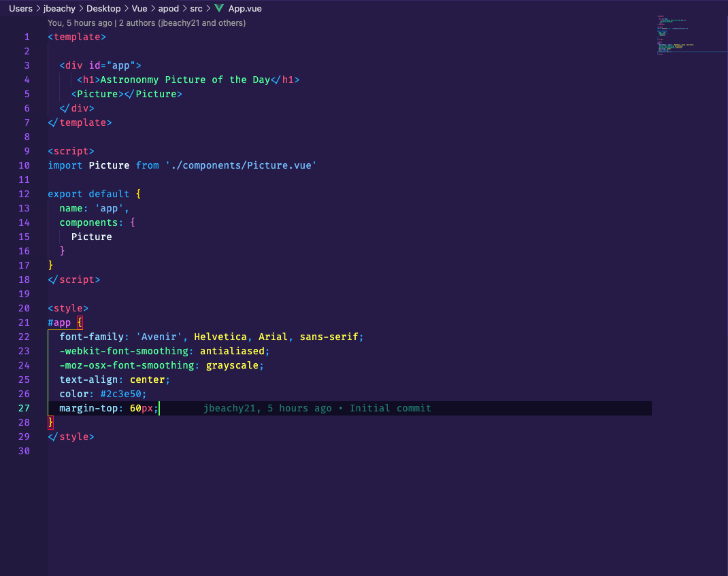Click the id="app" attribute text

[112, 65]
